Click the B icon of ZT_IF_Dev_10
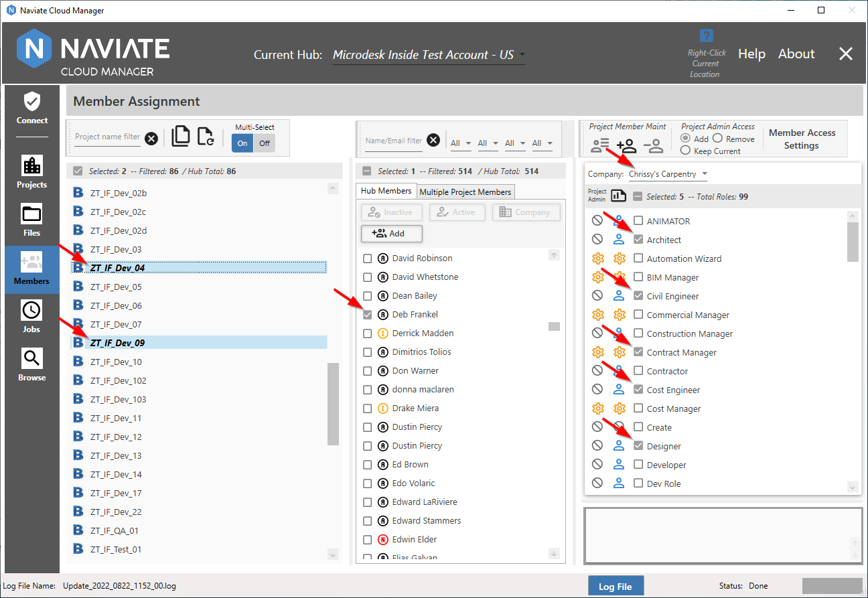Screen dimensions: 868x598 (78, 362)
